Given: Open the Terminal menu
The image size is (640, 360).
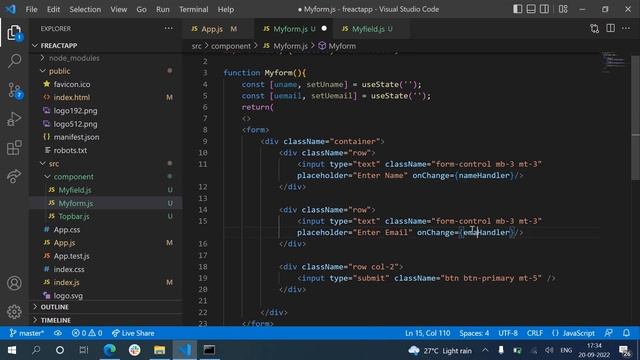Looking at the screenshot, I should coord(193,9).
